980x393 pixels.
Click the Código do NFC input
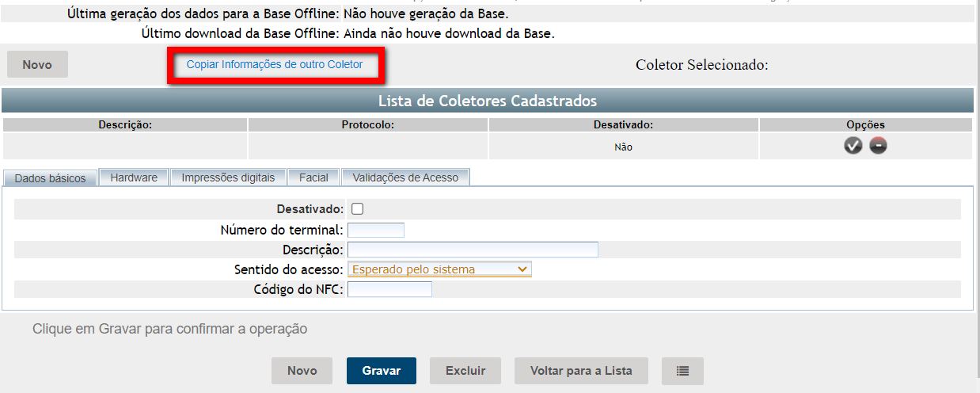click(389, 289)
